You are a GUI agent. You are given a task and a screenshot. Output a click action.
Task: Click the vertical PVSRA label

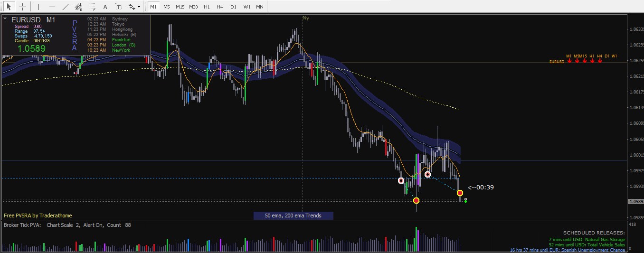click(x=75, y=36)
